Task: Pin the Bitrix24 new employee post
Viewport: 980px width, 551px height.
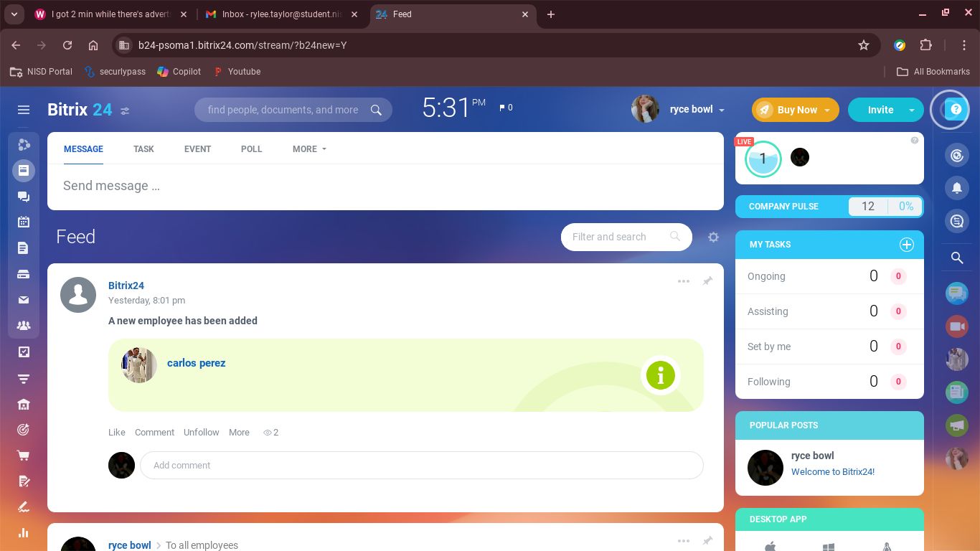Action: click(707, 281)
